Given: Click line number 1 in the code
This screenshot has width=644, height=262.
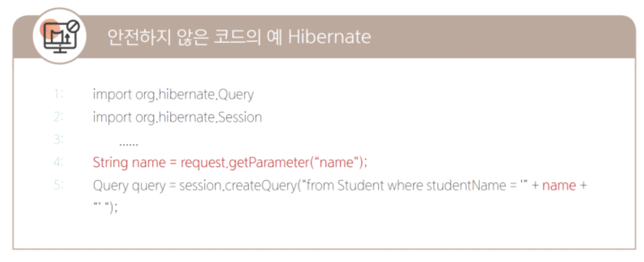Looking at the screenshot, I should (x=58, y=94).
